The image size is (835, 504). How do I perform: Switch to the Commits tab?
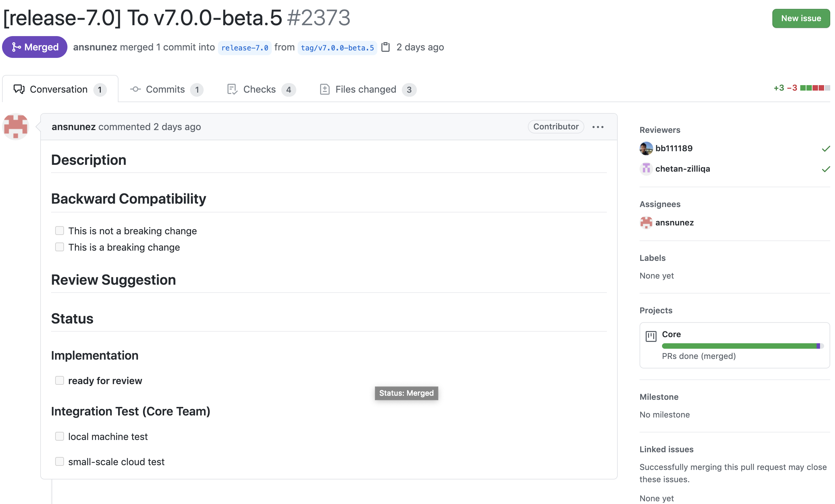click(166, 90)
